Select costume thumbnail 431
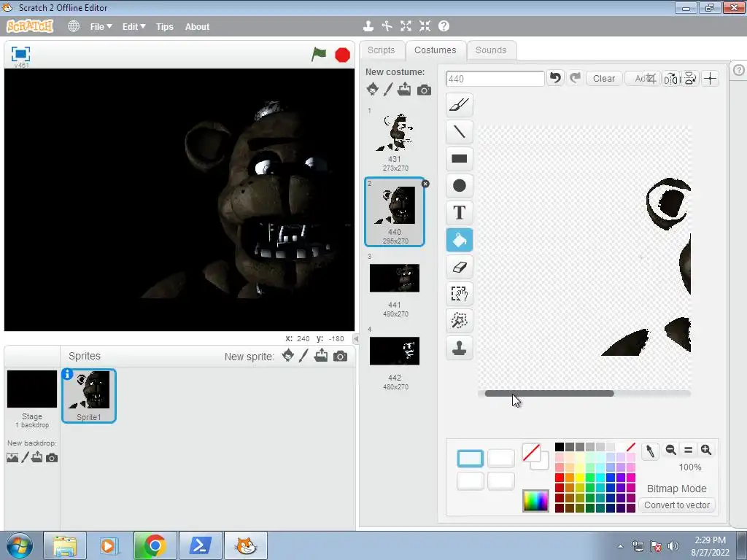Screen dimensions: 747x560 pos(395,141)
